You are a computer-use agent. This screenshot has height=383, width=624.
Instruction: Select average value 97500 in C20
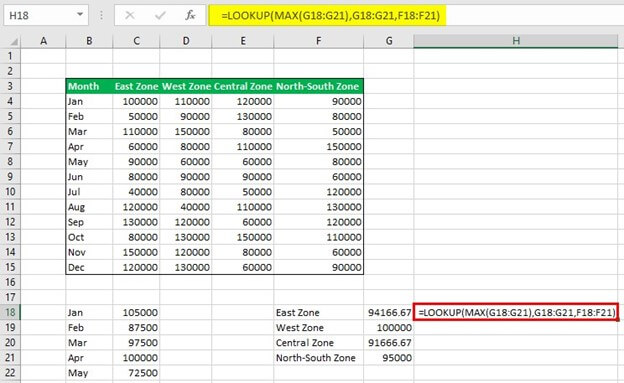[x=136, y=343]
